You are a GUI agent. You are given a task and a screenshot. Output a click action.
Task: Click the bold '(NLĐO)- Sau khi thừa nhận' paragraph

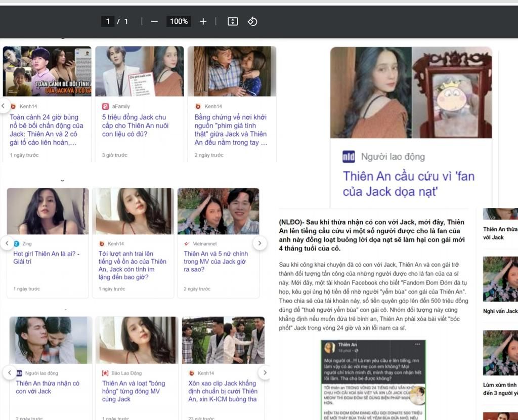tap(372, 235)
